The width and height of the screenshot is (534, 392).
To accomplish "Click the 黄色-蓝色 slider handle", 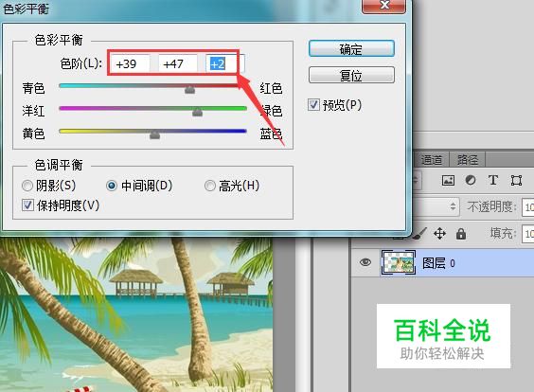I will pyautogui.click(x=154, y=134).
